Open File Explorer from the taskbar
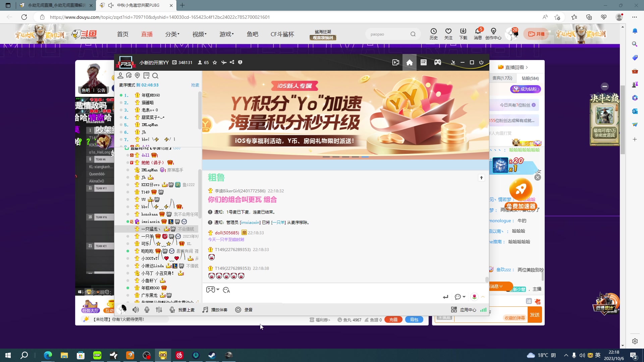 click(x=64, y=355)
